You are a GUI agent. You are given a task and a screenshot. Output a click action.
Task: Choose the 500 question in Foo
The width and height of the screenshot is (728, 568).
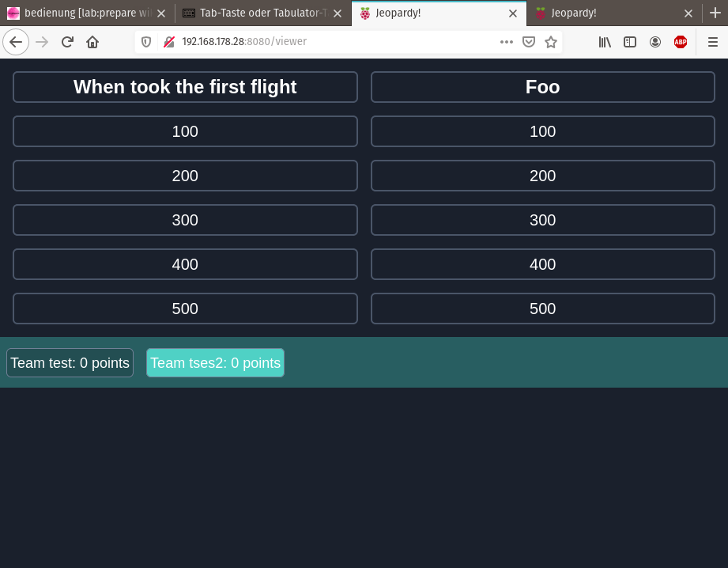[543, 309]
